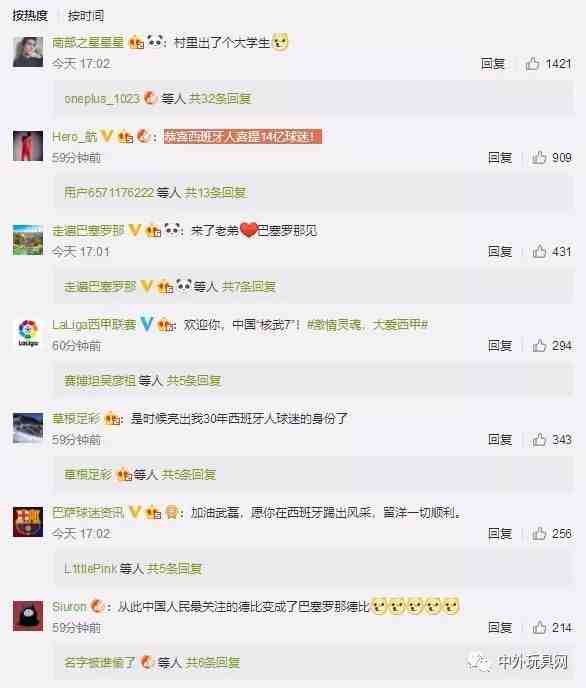
Task: Expand 共13条回复 replies under Hero_凯
Action: coord(215,193)
